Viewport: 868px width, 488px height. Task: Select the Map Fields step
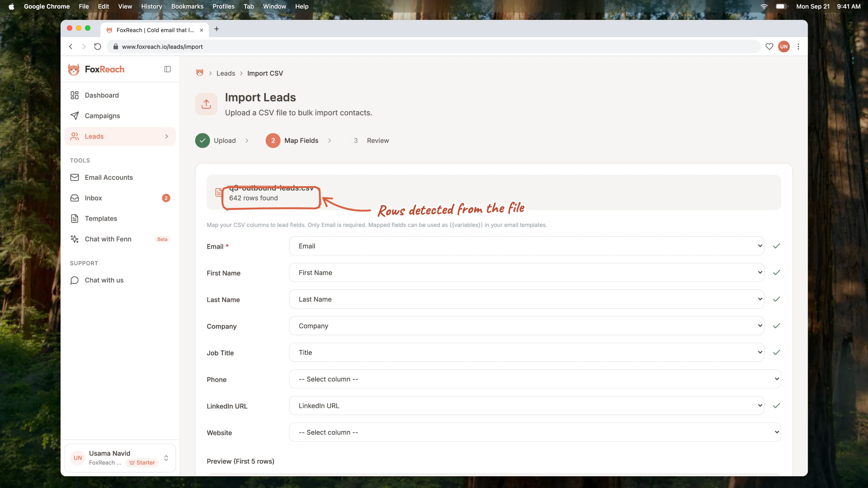(292, 140)
